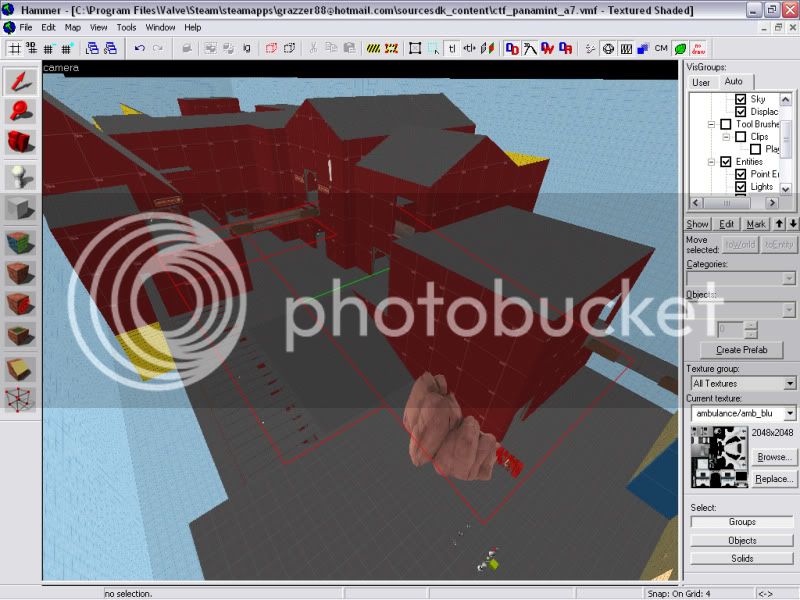Click the Browse texture button
The width and height of the screenshot is (800, 600).
774,457
